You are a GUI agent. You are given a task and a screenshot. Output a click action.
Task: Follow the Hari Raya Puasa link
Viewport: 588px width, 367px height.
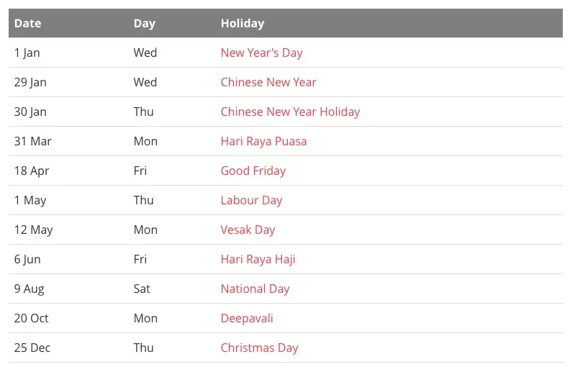pyautogui.click(x=263, y=141)
